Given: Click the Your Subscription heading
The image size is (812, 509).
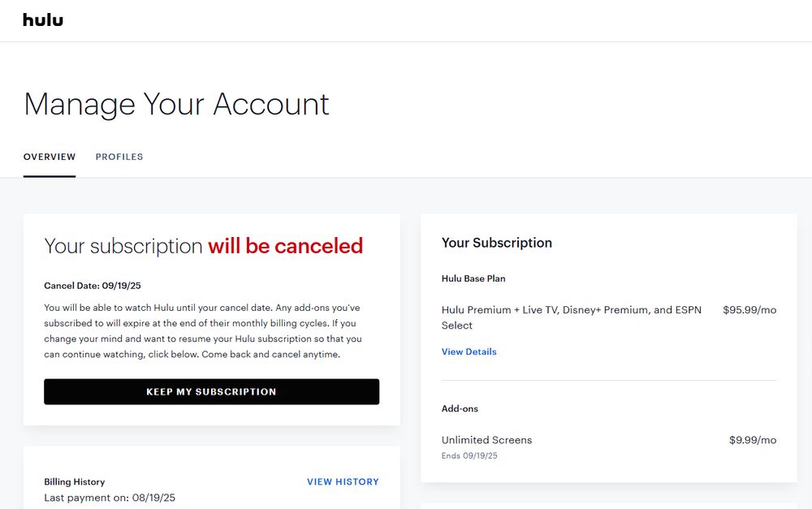Looking at the screenshot, I should (496, 243).
